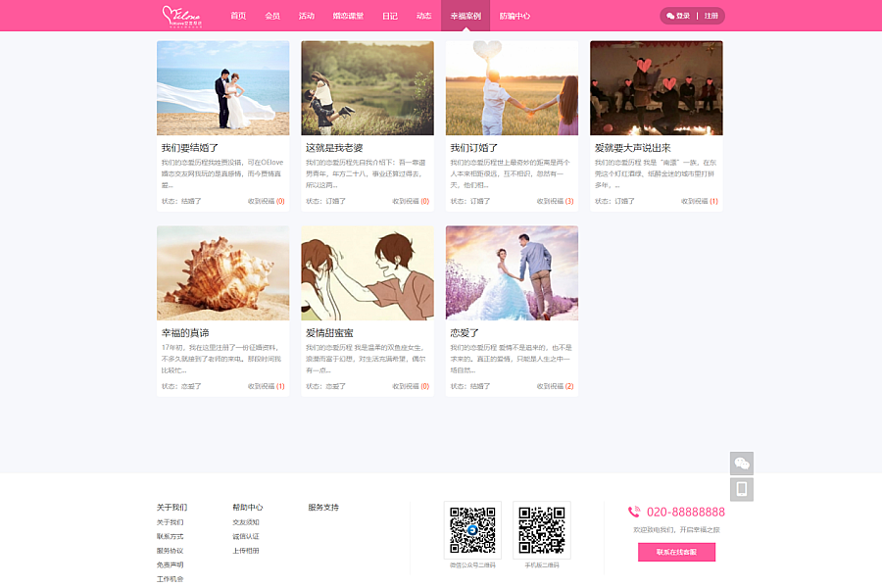Open the 服务协议 footer link
Screen dimensions: 882x588
click(170, 551)
